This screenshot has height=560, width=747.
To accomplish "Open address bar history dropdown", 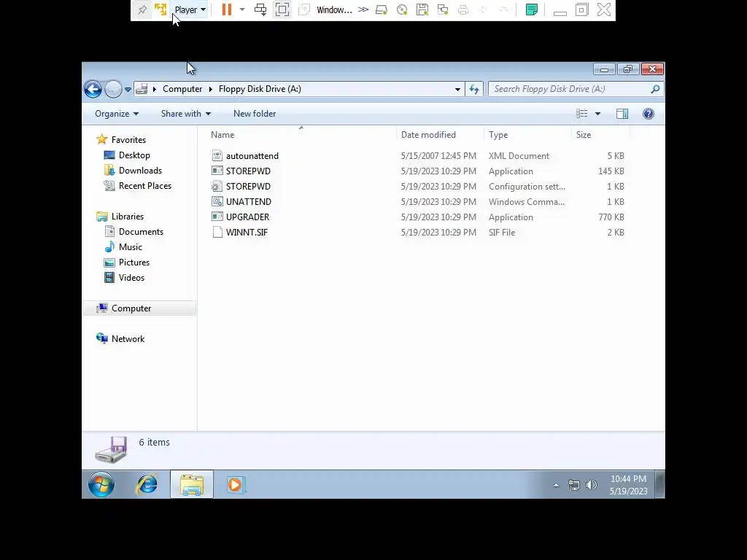I will click(457, 89).
